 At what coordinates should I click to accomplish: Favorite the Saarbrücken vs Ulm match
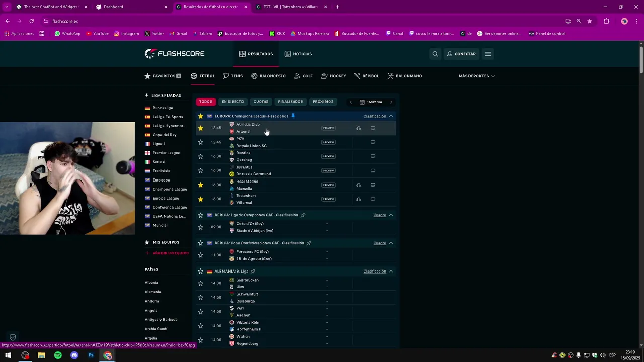pos(200,283)
